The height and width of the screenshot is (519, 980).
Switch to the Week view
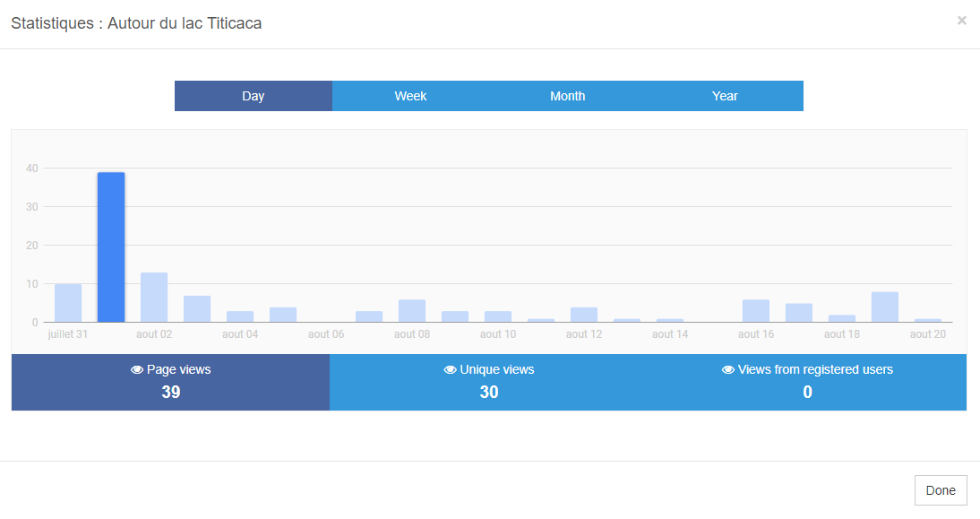411,96
